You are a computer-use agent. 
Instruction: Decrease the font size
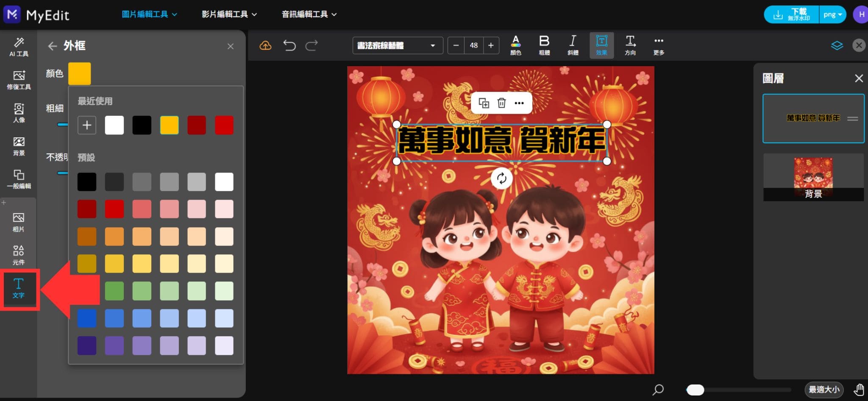[x=456, y=45]
